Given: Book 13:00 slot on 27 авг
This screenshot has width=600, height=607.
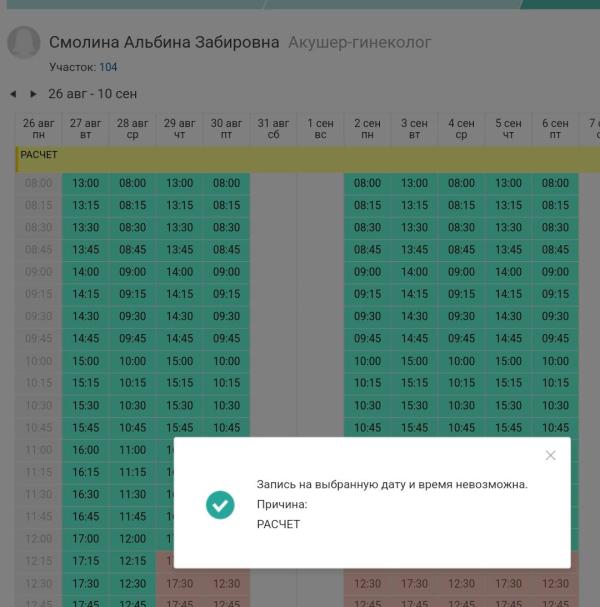Looking at the screenshot, I should [x=85, y=183].
